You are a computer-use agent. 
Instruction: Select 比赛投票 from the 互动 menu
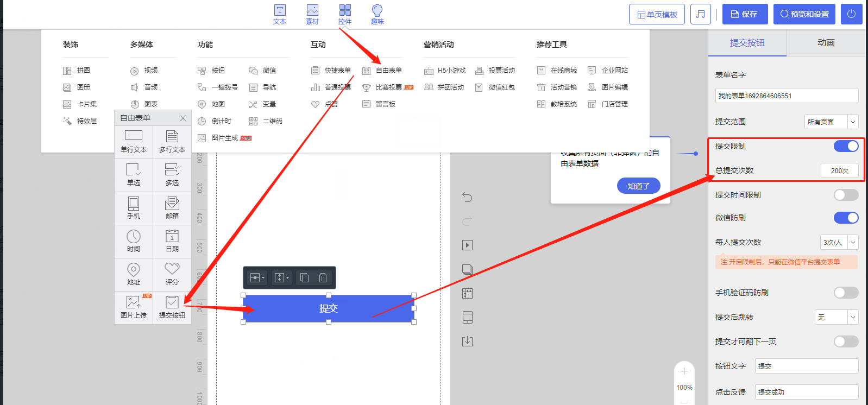[x=387, y=87]
